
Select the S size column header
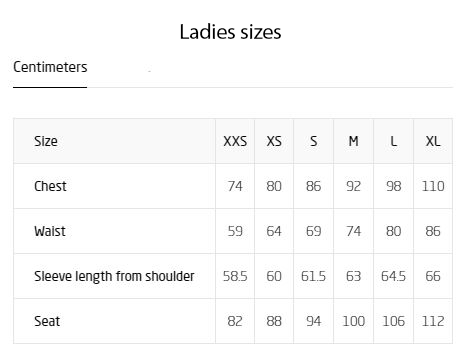pyautogui.click(x=314, y=141)
